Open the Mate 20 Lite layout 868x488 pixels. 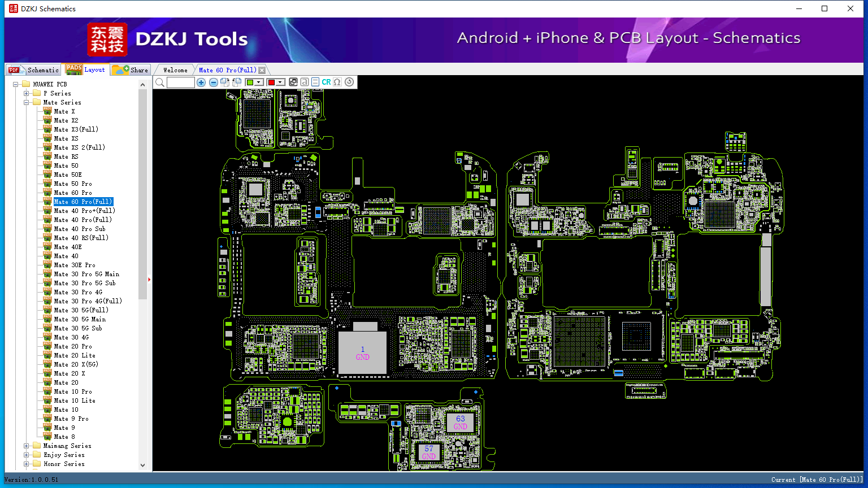pos(74,355)
